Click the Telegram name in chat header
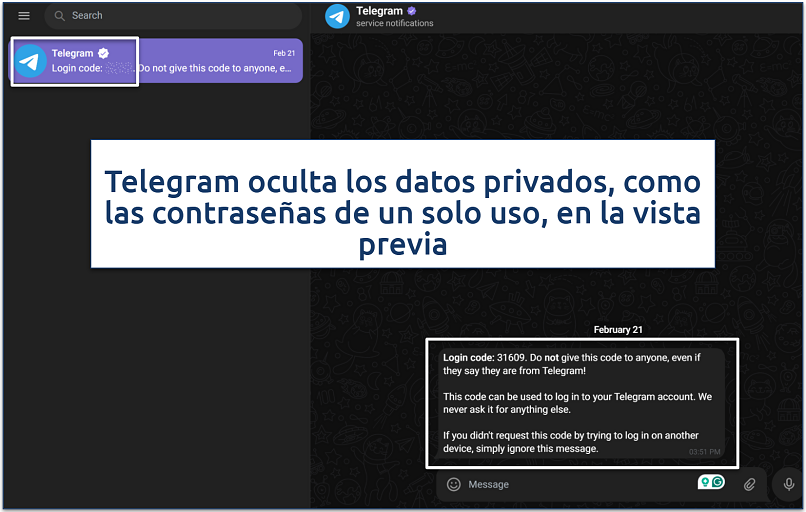Viewport: 806px width, 512px height. point(379,11)
